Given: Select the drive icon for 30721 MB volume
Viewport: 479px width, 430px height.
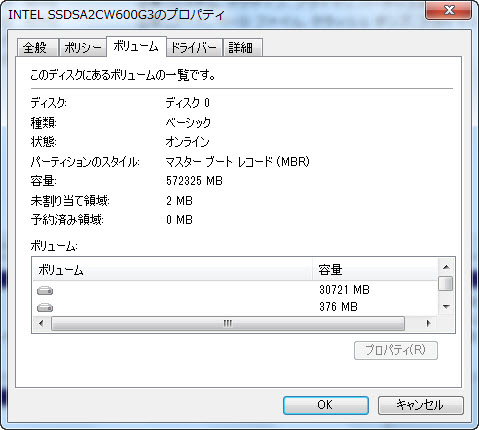Looking at the screenshot, I should (45, 290).
